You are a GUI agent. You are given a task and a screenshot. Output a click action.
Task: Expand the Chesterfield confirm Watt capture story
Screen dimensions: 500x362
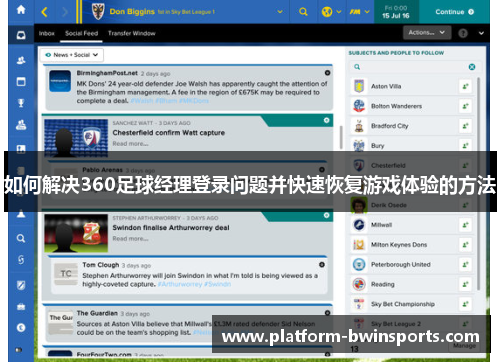coord(326,120)
